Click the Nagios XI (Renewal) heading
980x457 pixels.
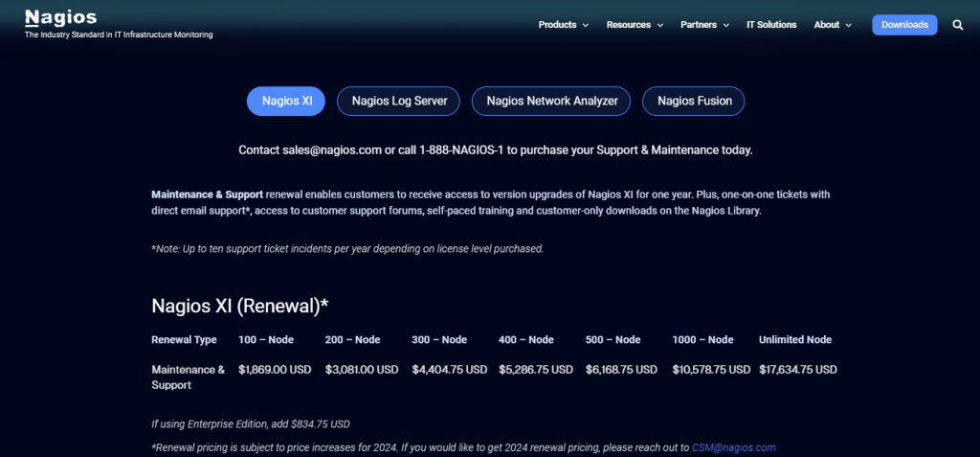click(240, 306)
